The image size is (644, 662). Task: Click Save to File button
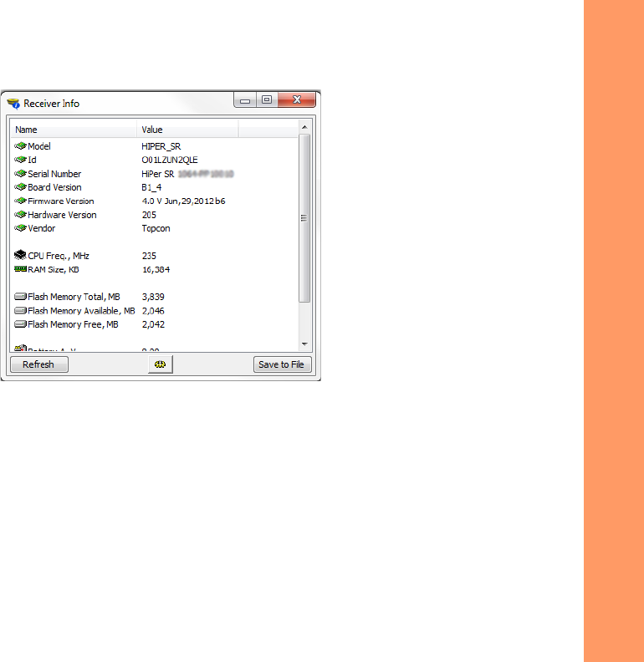(283, 364)
